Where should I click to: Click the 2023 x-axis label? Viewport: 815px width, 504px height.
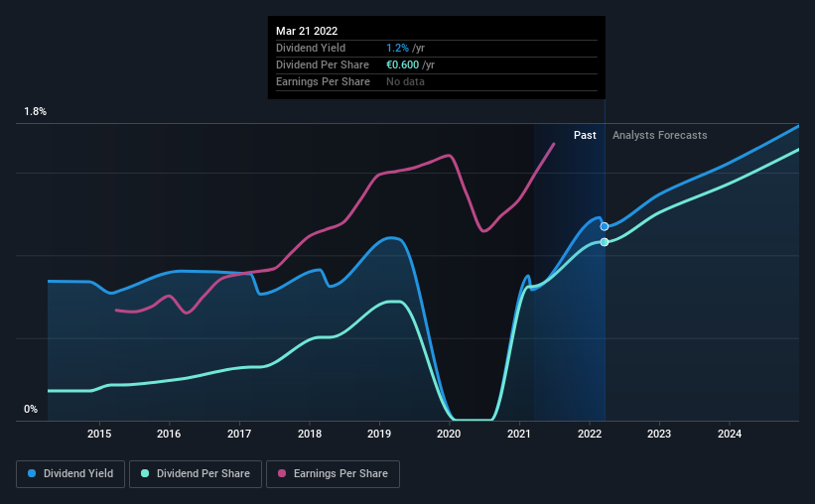659,434
